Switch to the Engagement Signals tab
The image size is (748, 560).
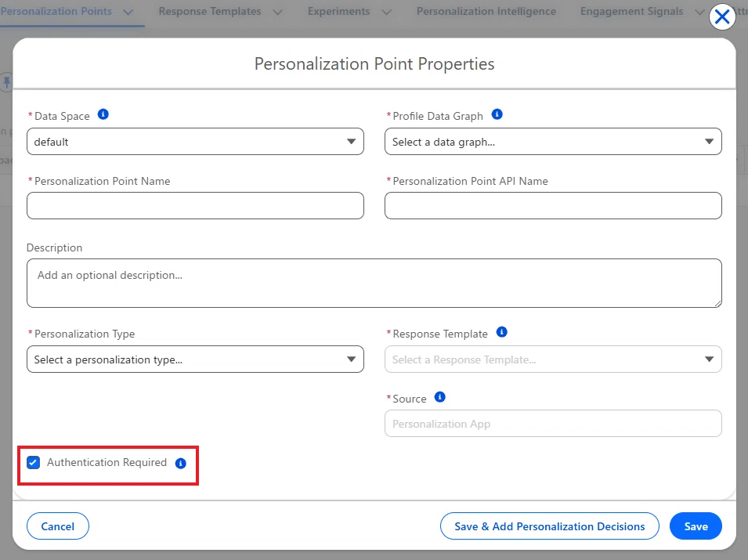click(x=631, y=12)
